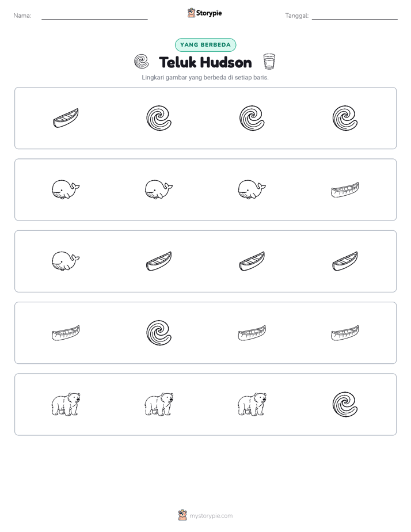411x532 pixels.
Task: Click the last swirl in the first row
Action: [x=345, y=118]
